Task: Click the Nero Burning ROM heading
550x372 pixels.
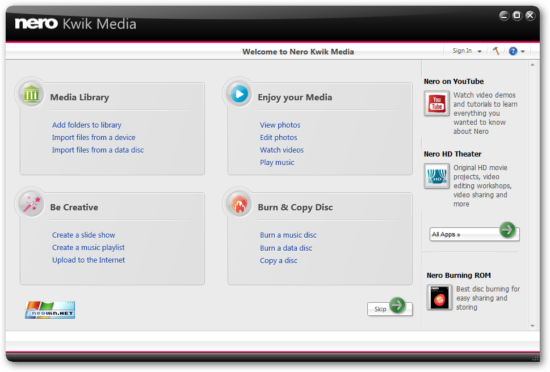Action: pyautogui.click(x=458, y=276)
